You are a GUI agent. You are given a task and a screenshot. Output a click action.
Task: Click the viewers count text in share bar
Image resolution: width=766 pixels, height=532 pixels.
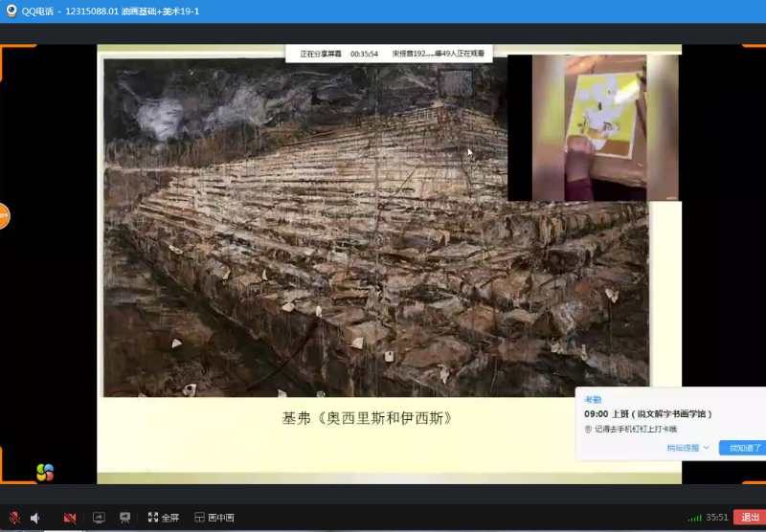click(x=439, y=54)
